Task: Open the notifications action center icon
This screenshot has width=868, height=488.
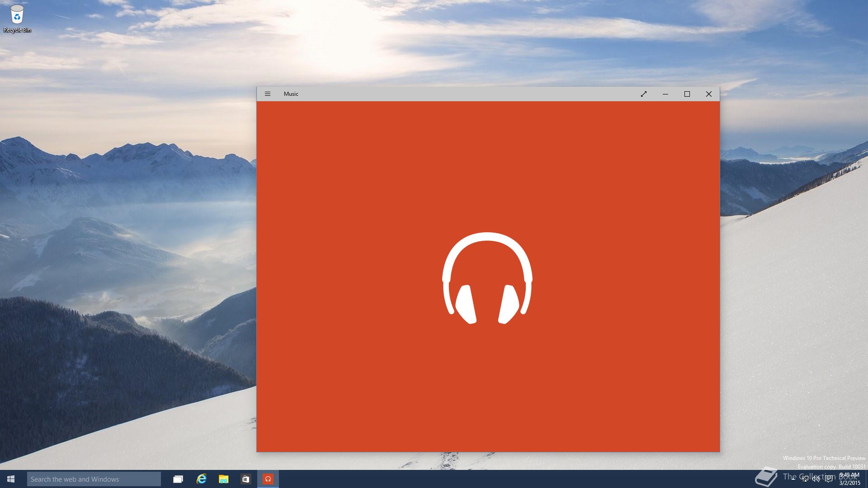Action: coord(828,479)
